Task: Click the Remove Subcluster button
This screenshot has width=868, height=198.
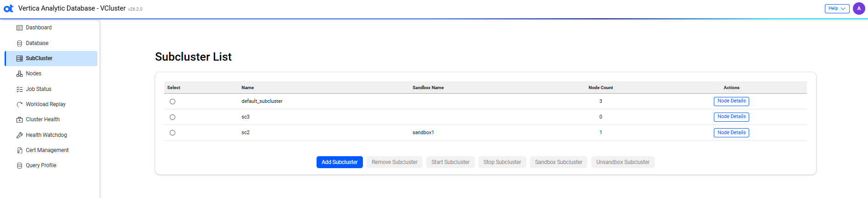Action: pos(395,162)
